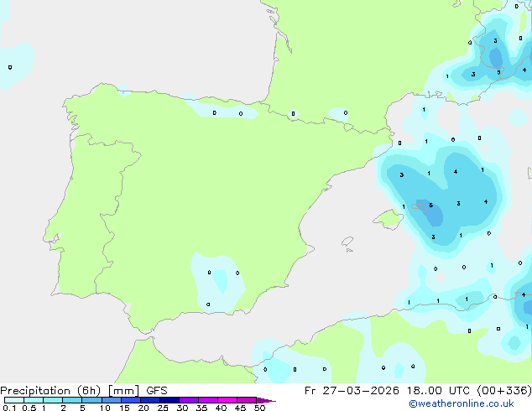The height and width of the screenshot is (411, 532).
Task: Select the 35–40 mm legend color box
Action: 208,400
